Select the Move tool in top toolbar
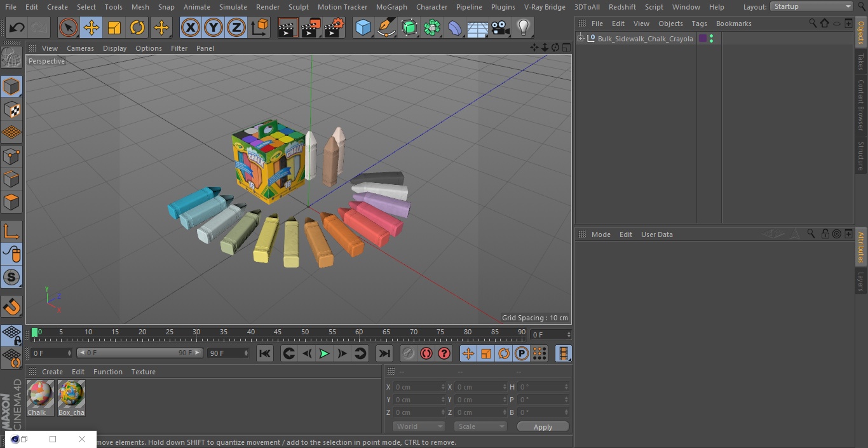868x448 pixels. pyautogui.click(x=92, y=27)
